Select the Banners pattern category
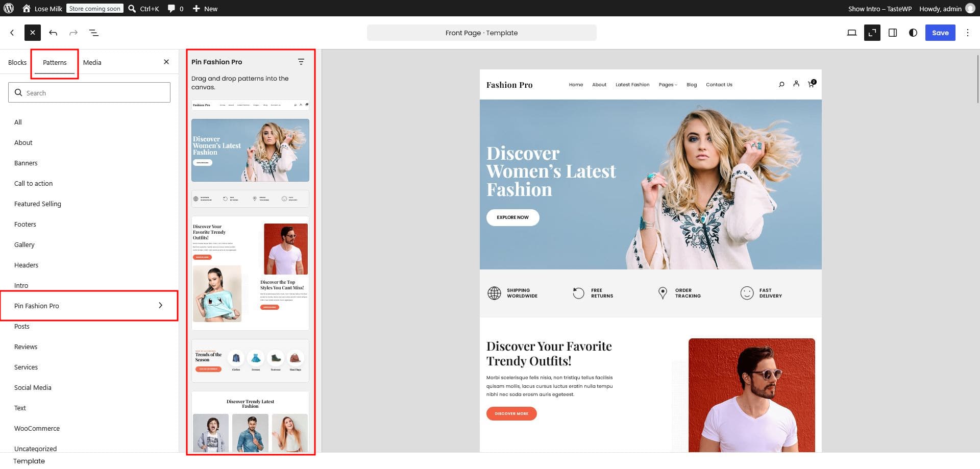 click(x=26, y=163)
